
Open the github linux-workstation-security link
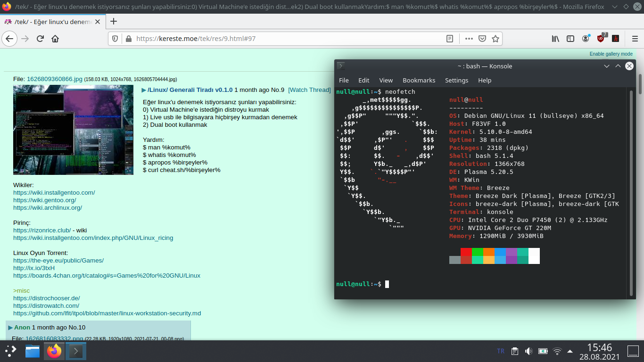tap(107, 313)
